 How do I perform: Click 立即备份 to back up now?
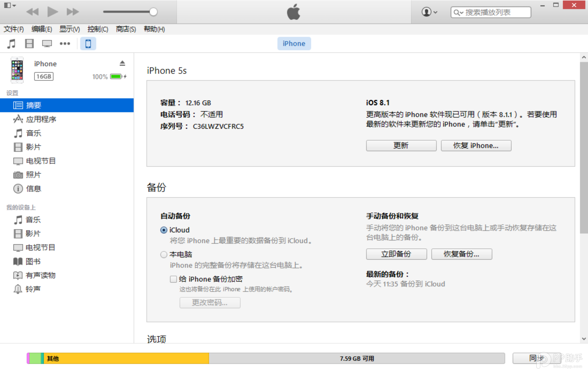[x=396, y=254]
